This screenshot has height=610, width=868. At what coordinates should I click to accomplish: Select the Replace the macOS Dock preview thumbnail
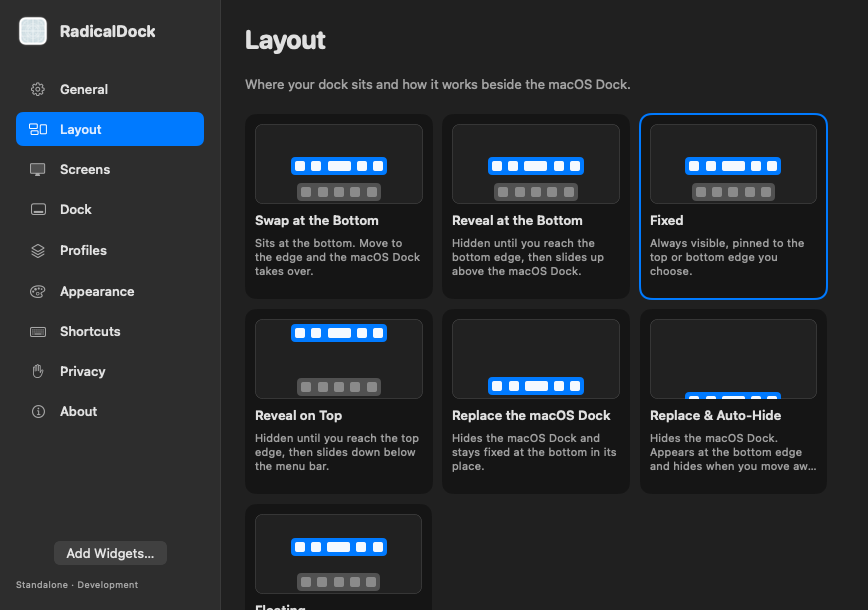point(536,359)
